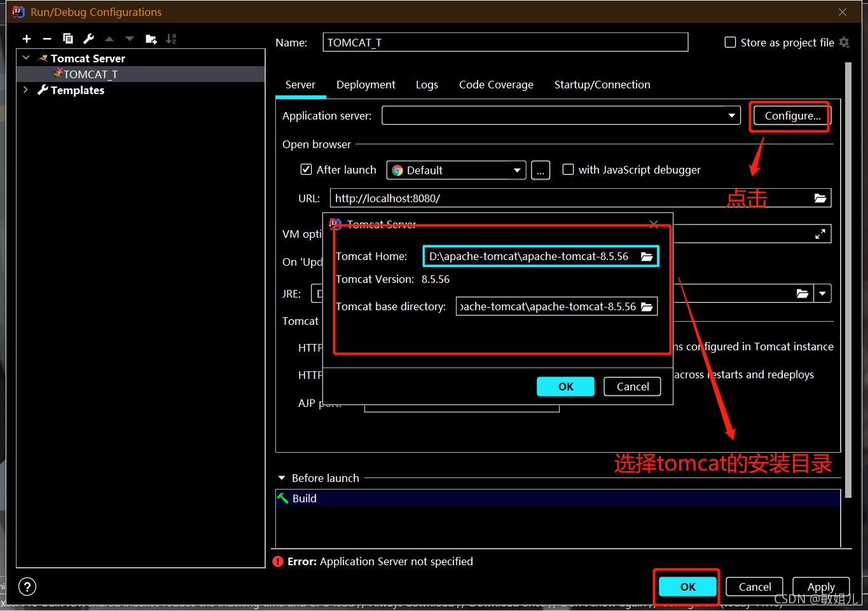Open help question mark button
The width and height of the screenshot is (868, 611).
[x=27, y=586]
